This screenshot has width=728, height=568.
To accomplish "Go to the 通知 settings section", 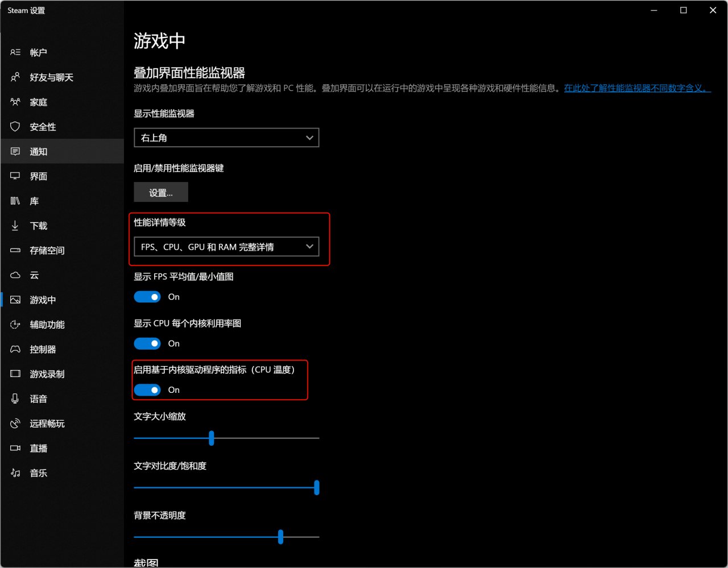I will [62, 151].
